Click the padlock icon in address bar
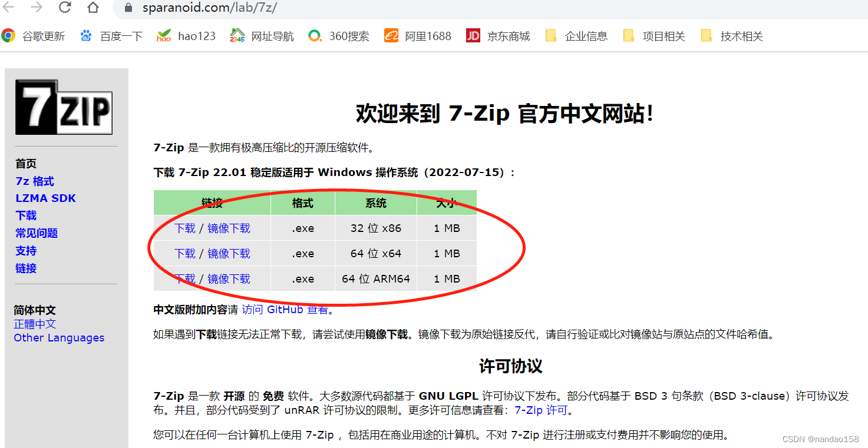 pos(129,8)
